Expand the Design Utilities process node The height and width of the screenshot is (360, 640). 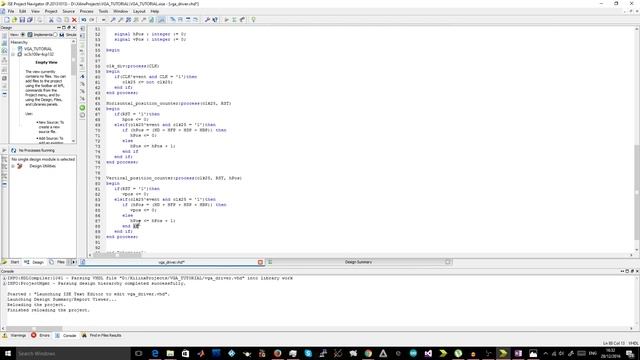click(x=13, y=166)
